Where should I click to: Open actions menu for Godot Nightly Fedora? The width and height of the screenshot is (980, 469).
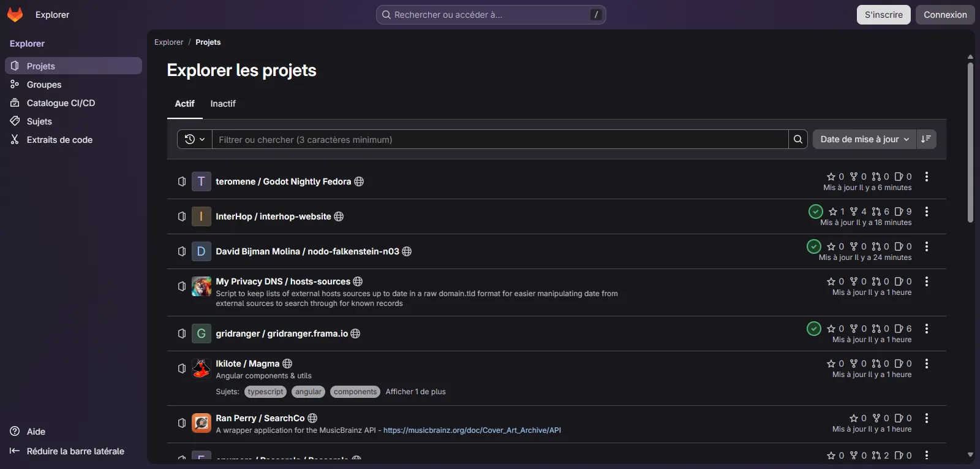[x=927, y=177]
